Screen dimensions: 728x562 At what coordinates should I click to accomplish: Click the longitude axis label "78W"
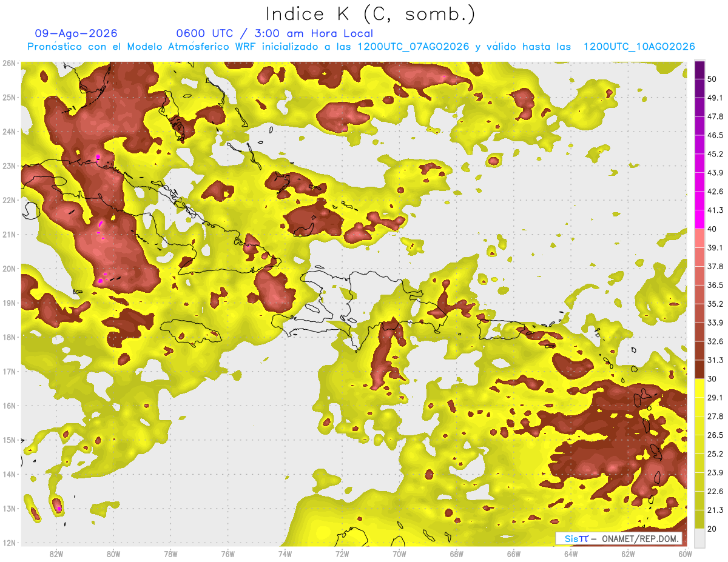click(x=170, y=554)
